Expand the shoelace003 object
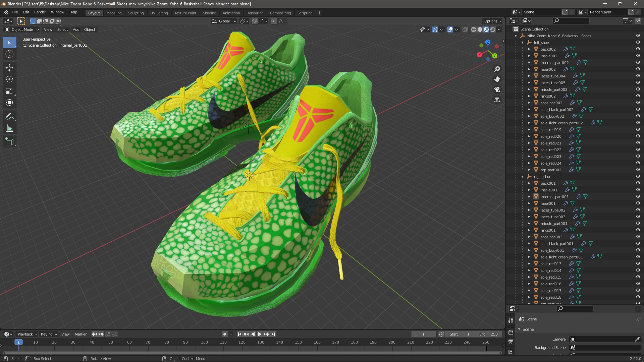This screenshot has width=644, height=362. [x=529, y=237]
